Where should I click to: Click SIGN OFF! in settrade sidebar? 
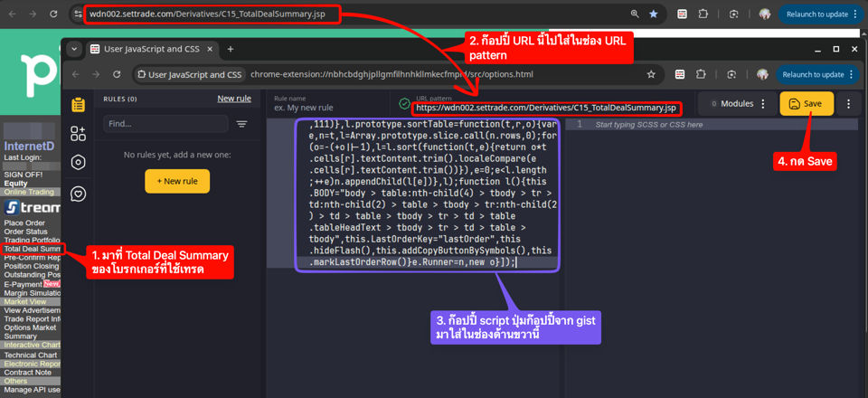[x=24, y=175]
